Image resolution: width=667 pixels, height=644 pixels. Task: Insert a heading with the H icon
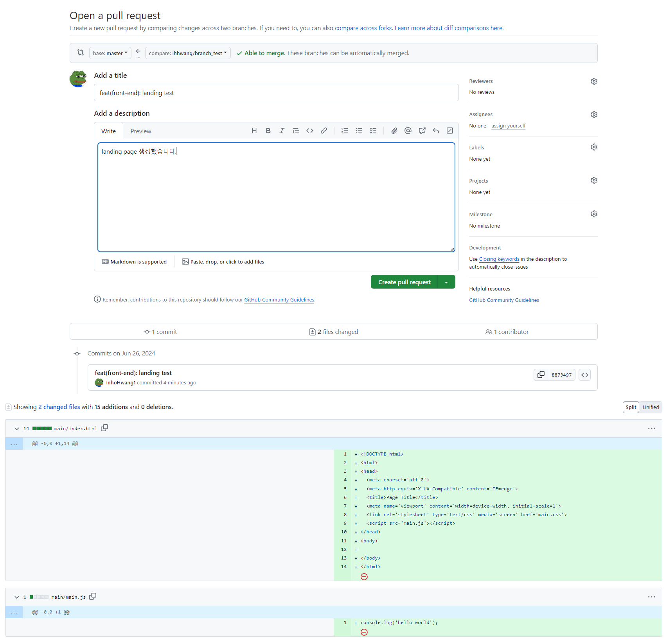coord(254,131)
